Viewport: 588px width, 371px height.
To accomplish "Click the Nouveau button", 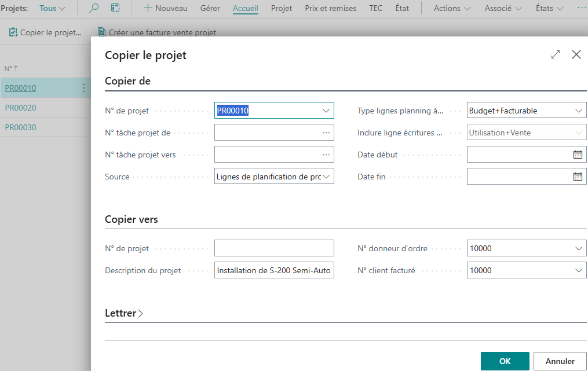I will [x=165, y=8].
